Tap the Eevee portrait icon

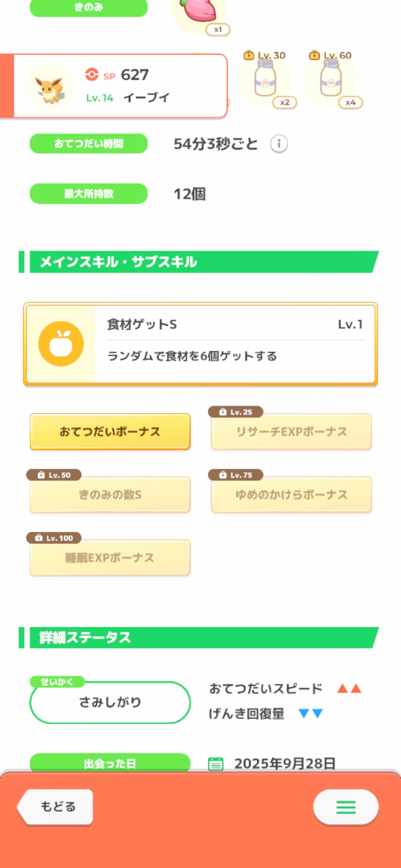tap(49, 86)
